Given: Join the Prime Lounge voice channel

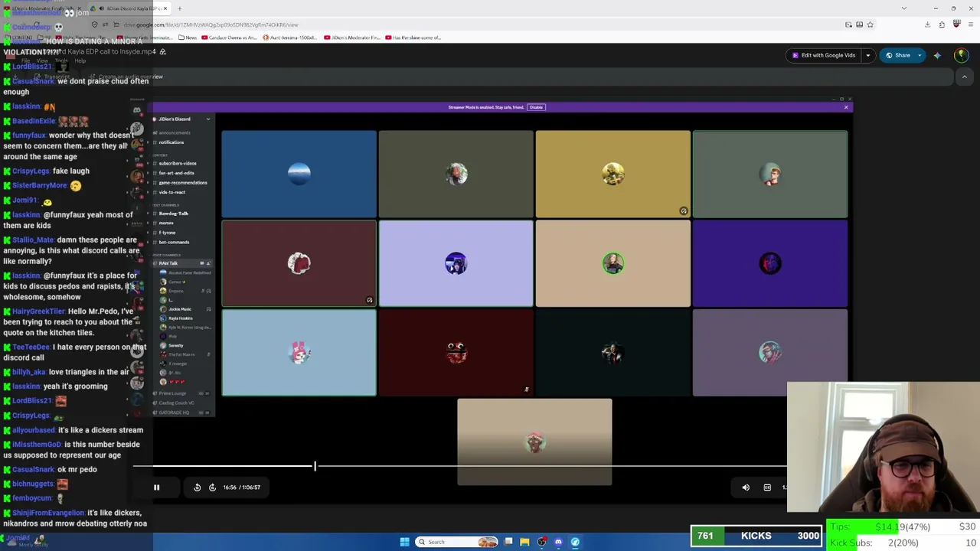Looking at the screenshot, I should click(172, 393).
